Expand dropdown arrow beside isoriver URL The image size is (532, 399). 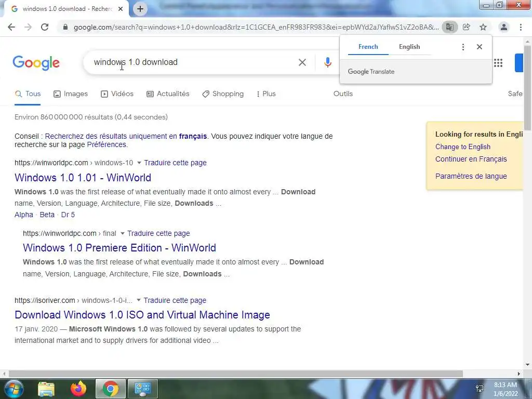[138, 300]
